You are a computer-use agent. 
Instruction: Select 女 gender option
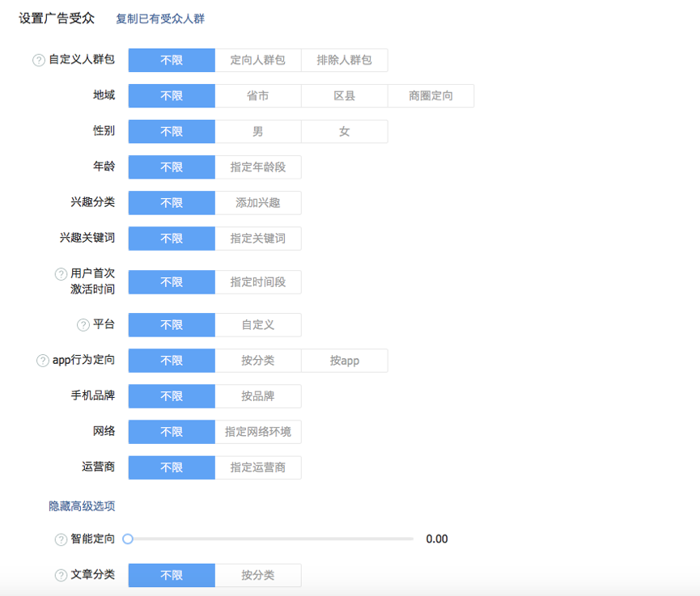click(x=345, y=132)
